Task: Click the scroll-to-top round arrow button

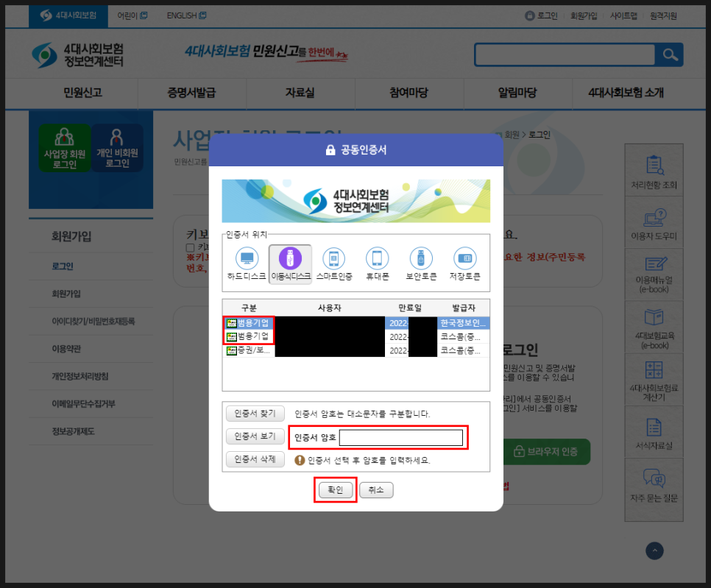Action: point(654,550)
